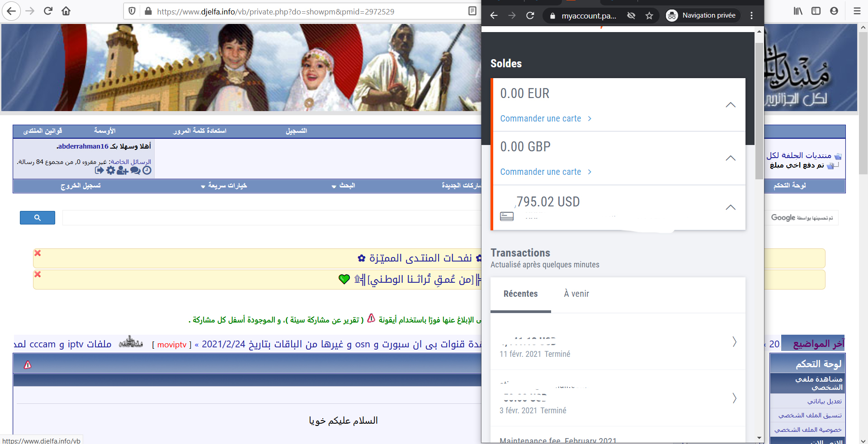
Task: Reload the private myaccount window
Action: (x=530, y=16)
